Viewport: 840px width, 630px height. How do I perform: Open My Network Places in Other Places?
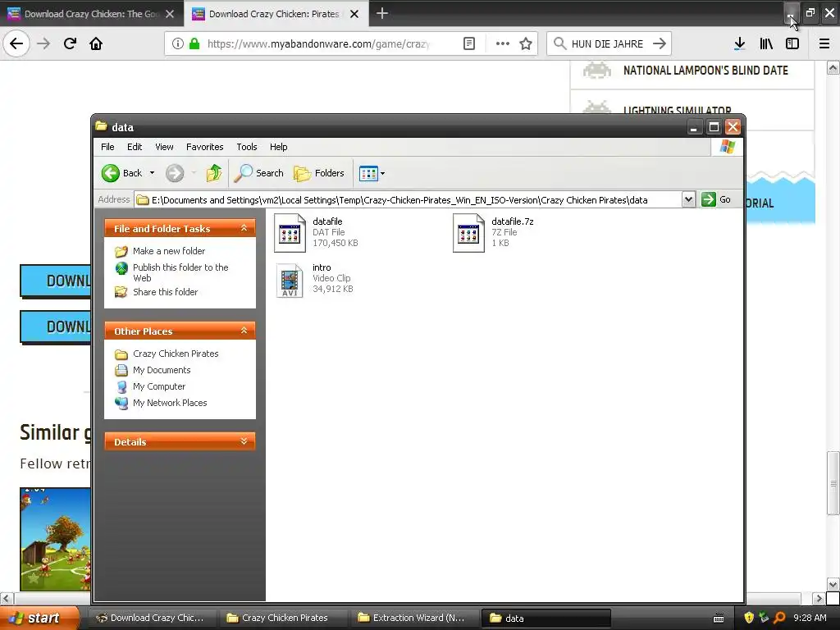coord(170,403)
